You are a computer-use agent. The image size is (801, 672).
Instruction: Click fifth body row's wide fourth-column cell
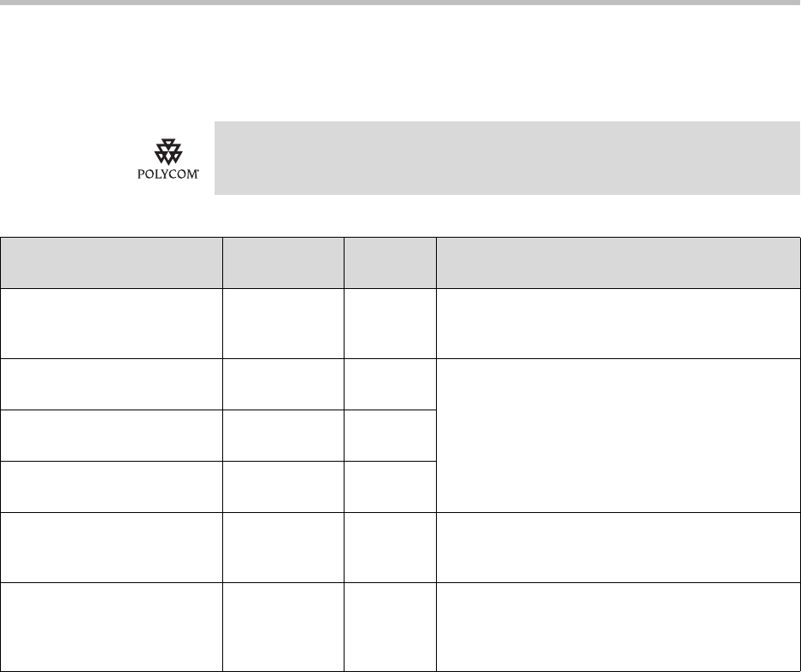pos(618,547)
